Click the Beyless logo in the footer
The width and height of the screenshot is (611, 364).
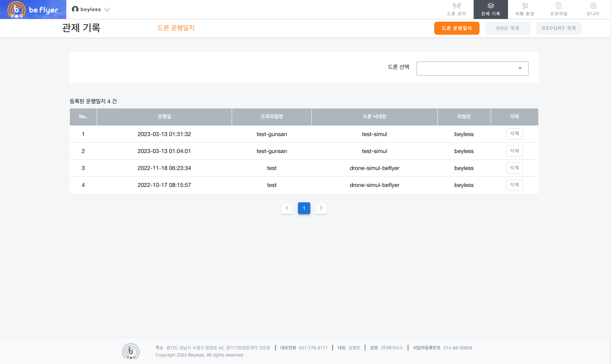pos(131,351)
